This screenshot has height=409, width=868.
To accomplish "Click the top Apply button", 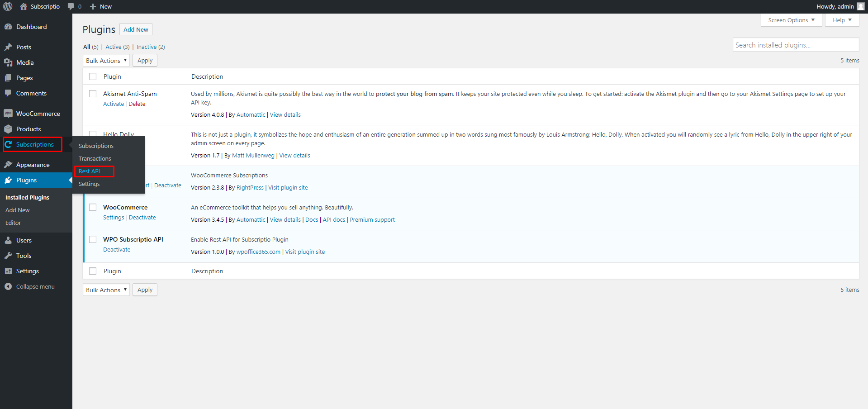I will pos(145,61).
